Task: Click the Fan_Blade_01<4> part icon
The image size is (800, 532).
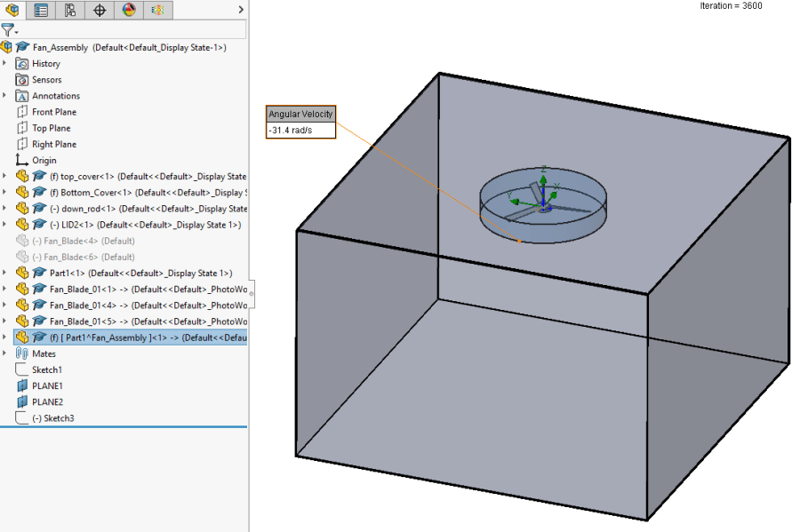Action: (x=22, y=306)
